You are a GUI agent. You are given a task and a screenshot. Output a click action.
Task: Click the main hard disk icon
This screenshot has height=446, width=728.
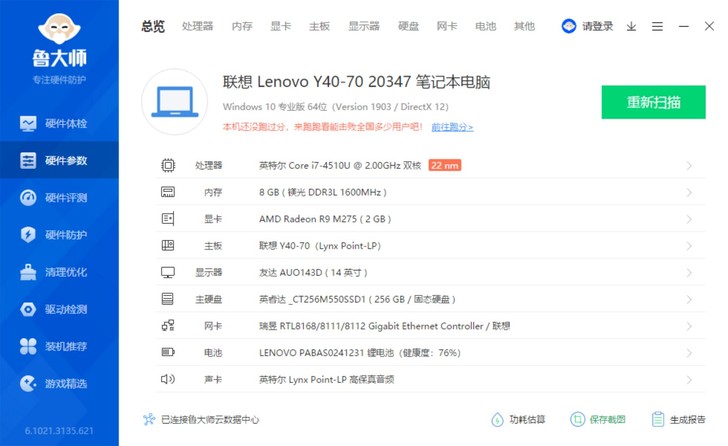pos(168,299)
